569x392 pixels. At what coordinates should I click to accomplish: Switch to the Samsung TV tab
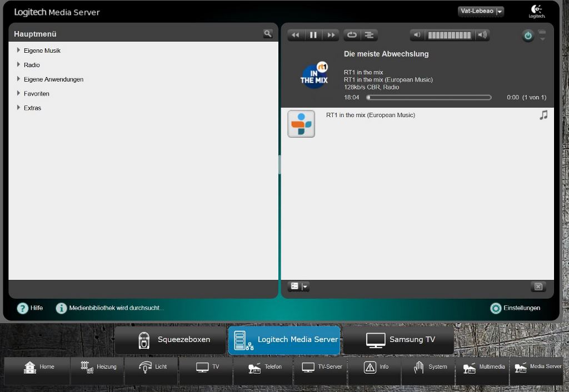398,340
